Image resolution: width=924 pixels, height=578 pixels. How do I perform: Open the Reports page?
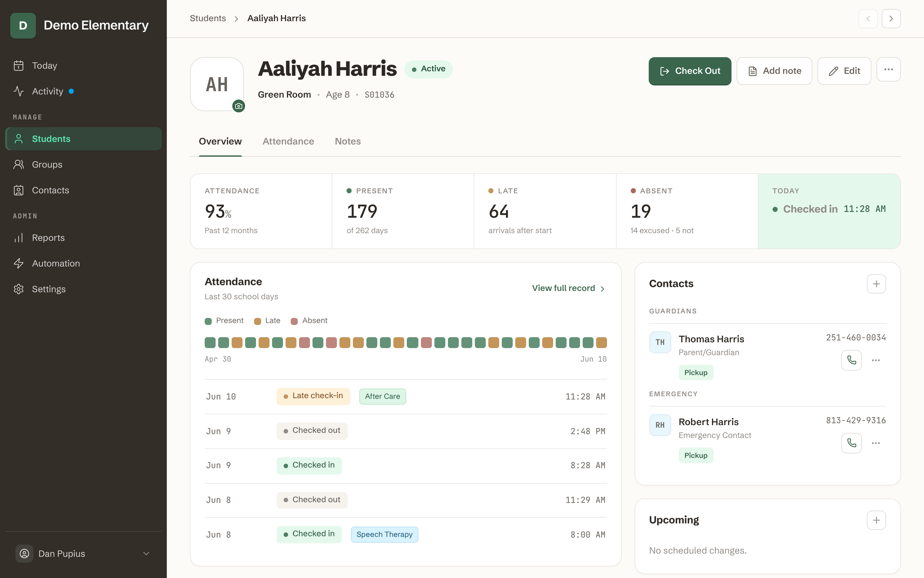(x=83, y=238)
